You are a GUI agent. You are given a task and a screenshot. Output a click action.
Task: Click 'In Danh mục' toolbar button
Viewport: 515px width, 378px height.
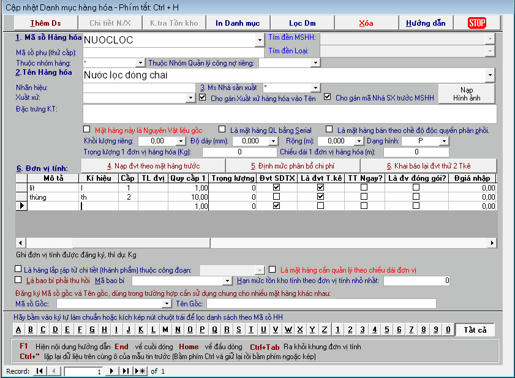click(x=237, y=23)
